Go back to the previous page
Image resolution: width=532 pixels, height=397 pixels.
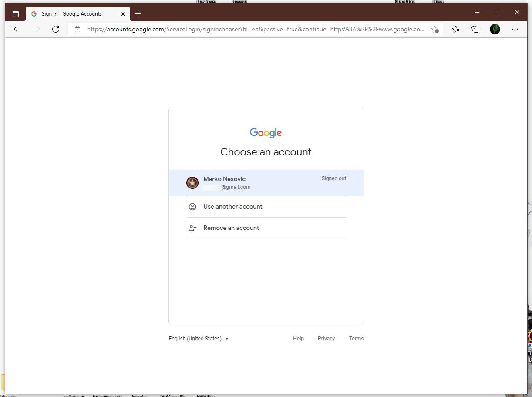pos(17,29)
